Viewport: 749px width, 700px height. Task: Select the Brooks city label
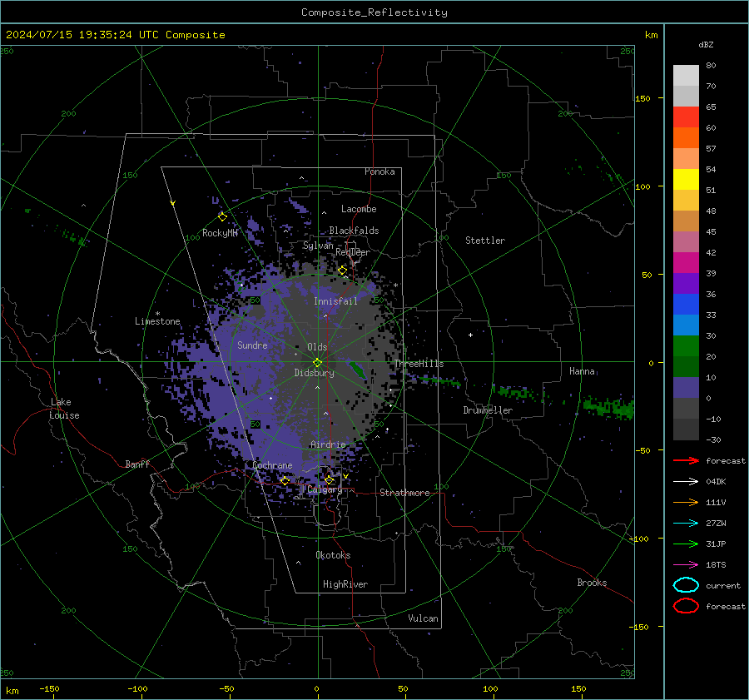pyautogui.click(x=592, y=583)
